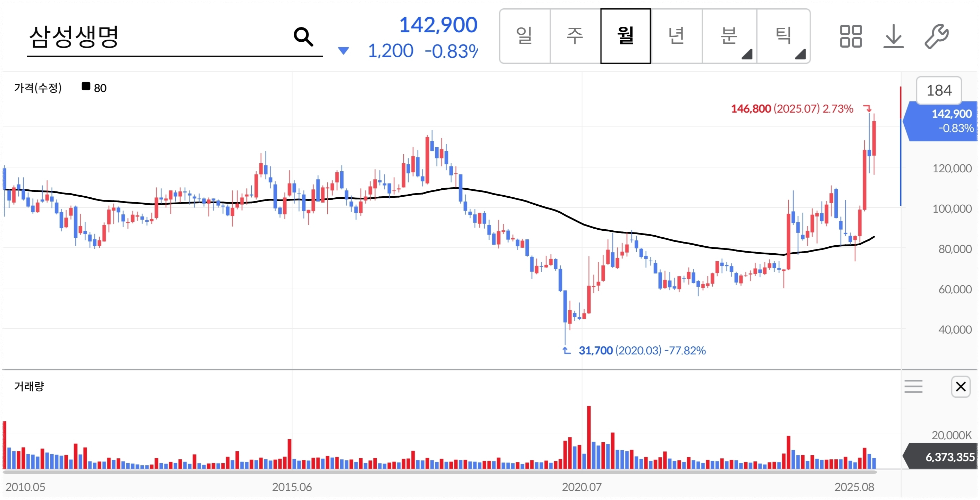This screenshot has height=500, width=980.
Task: Open the grid layout icon
Action: pos(851,36)
